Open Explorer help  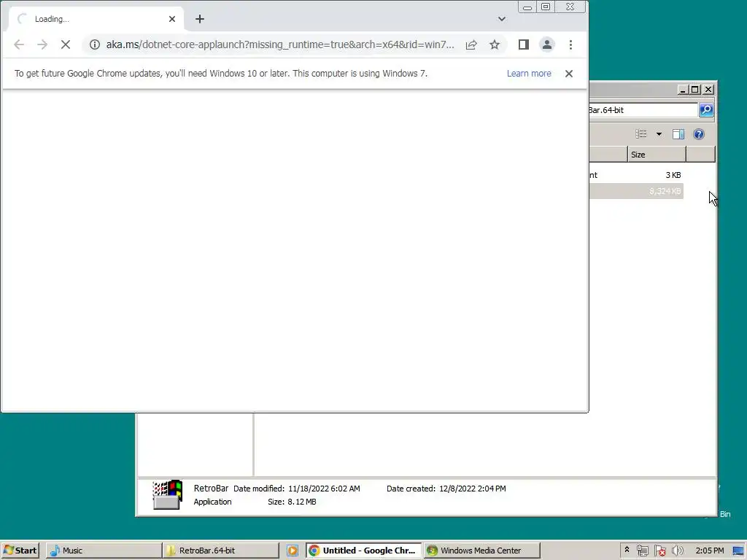[699, 134]
